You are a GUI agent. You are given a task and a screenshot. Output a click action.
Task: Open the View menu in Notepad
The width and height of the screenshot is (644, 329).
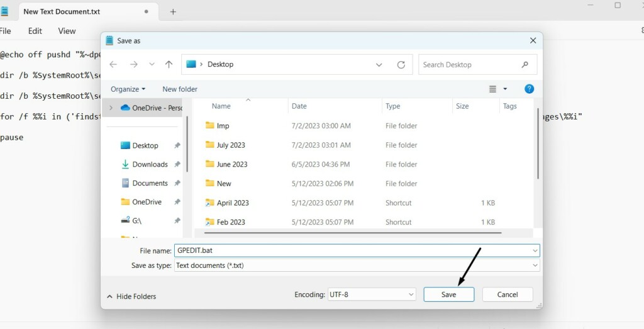[67, 31]
